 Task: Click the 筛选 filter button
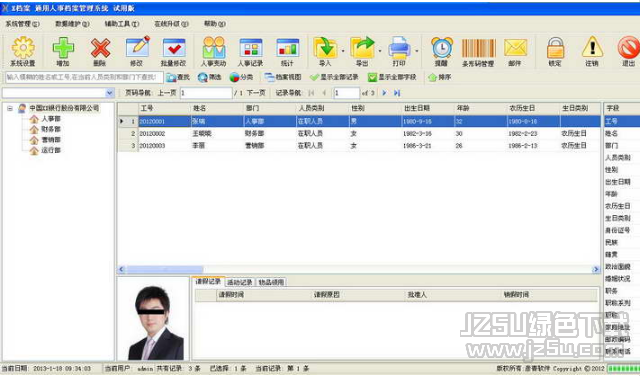pyautogui.click(x=209, y=77)
